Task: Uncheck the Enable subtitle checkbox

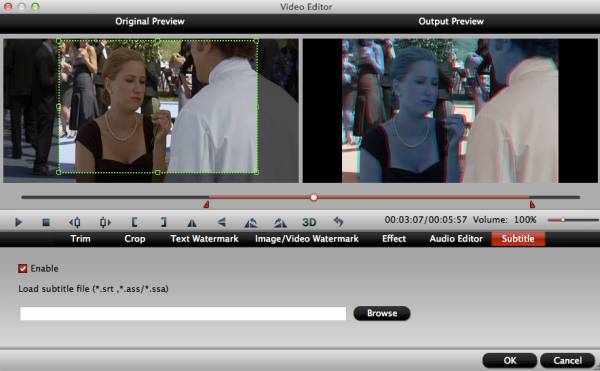Action: pos(23,268)
